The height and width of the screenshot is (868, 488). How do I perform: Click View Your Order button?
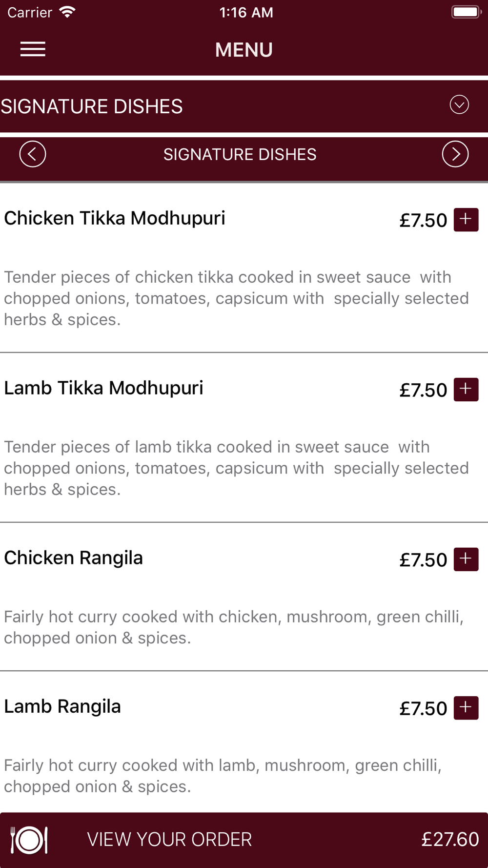pos(169,840)
